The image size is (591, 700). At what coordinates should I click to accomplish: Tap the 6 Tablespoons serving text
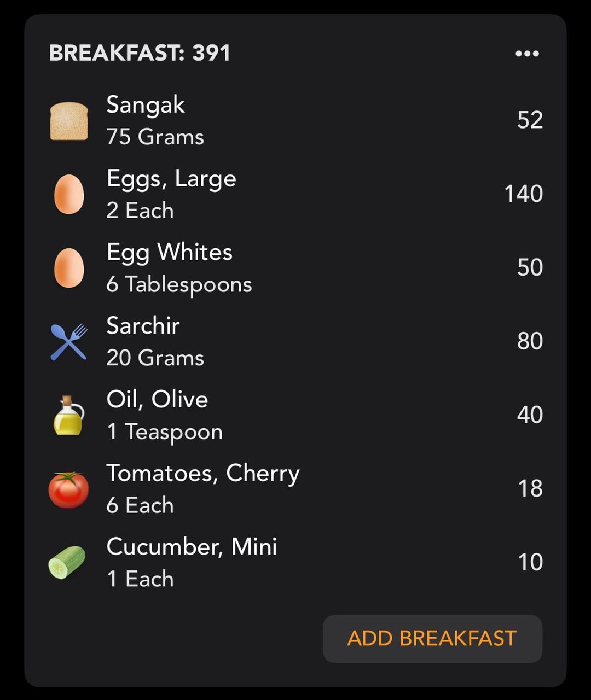coord(179,284)
